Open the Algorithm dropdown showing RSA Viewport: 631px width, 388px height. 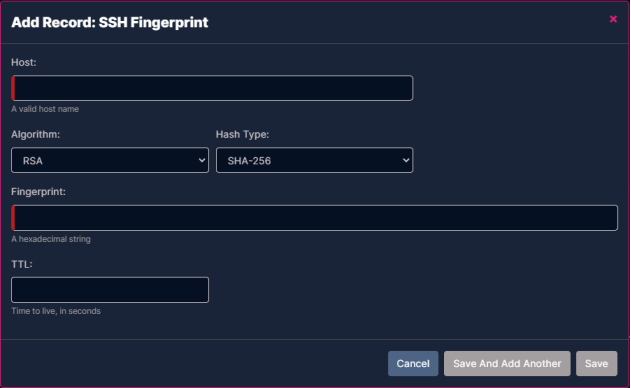(110, 160)
